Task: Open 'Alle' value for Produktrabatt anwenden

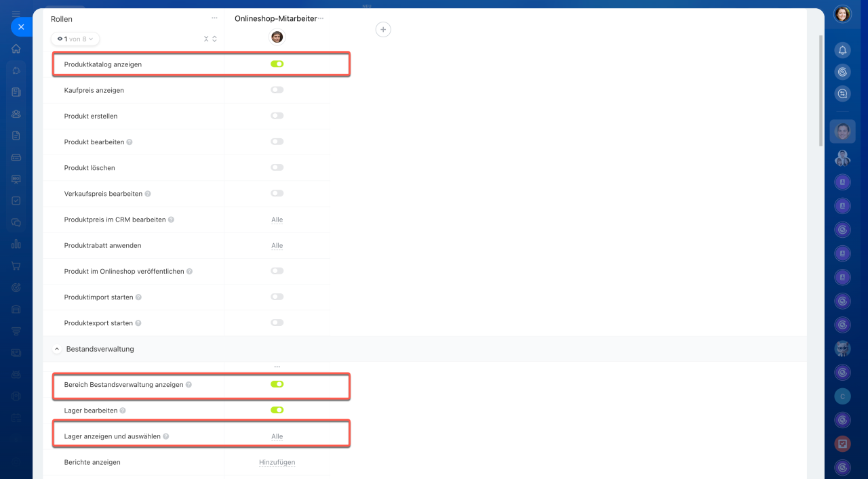Action: pyautogui.click(x=277, y=245)
